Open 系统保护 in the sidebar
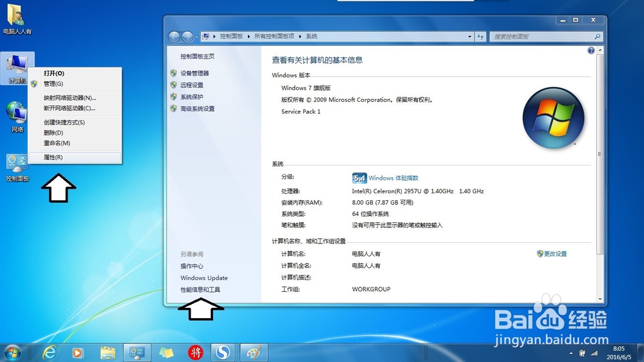The image size is (644, 362). tap(192, 97)
